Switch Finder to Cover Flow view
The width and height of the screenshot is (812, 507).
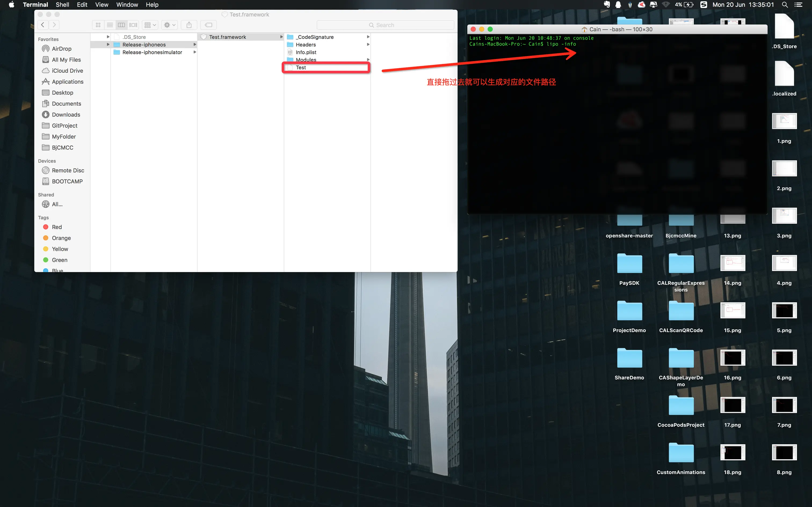tap(133, 25)
